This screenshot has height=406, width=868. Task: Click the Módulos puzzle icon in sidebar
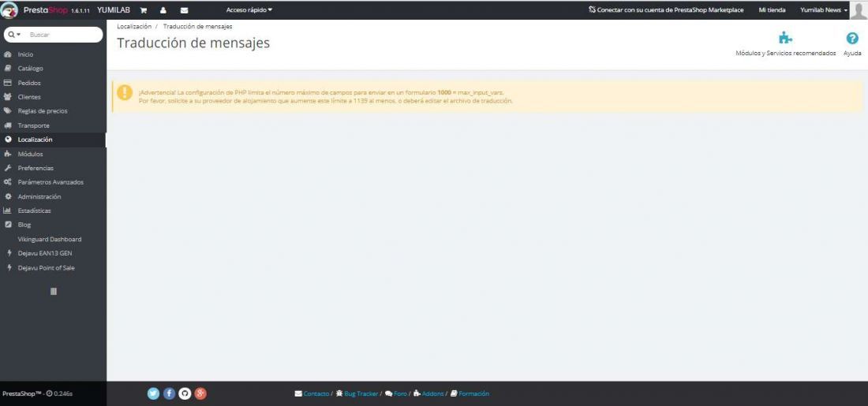click(x=8, y=154)
